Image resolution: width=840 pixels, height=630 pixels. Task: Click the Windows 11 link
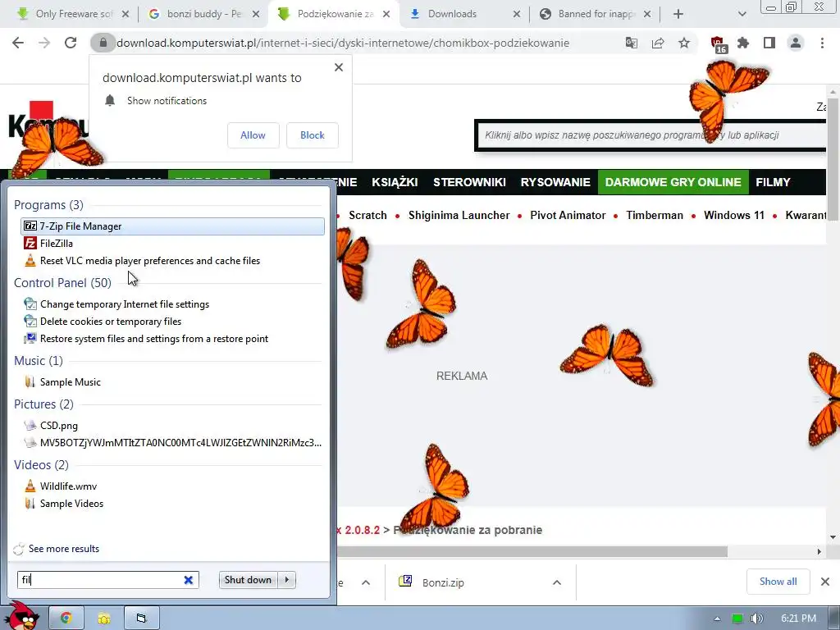pyautogui.click(x=734, y=216)
